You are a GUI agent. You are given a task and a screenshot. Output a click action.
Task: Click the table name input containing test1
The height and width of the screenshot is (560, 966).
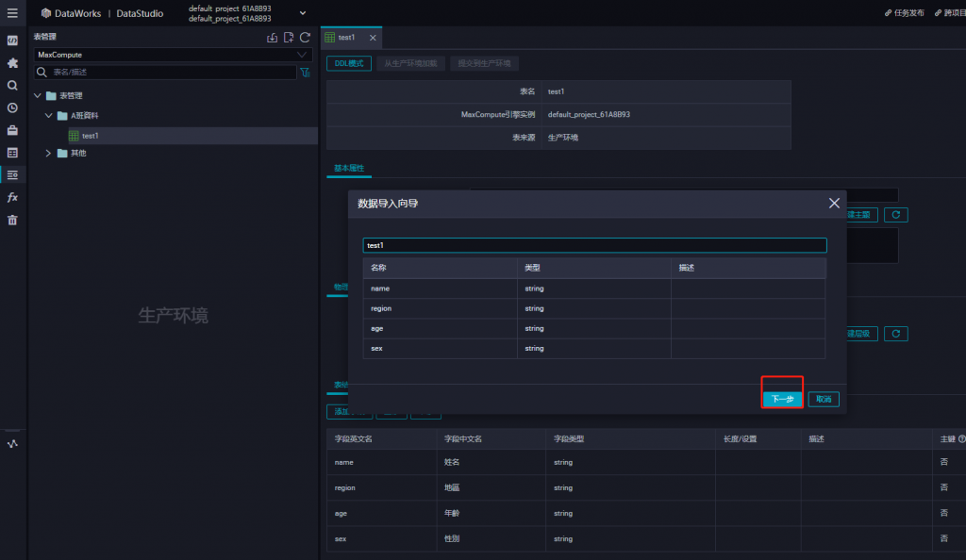coord(594,245)
